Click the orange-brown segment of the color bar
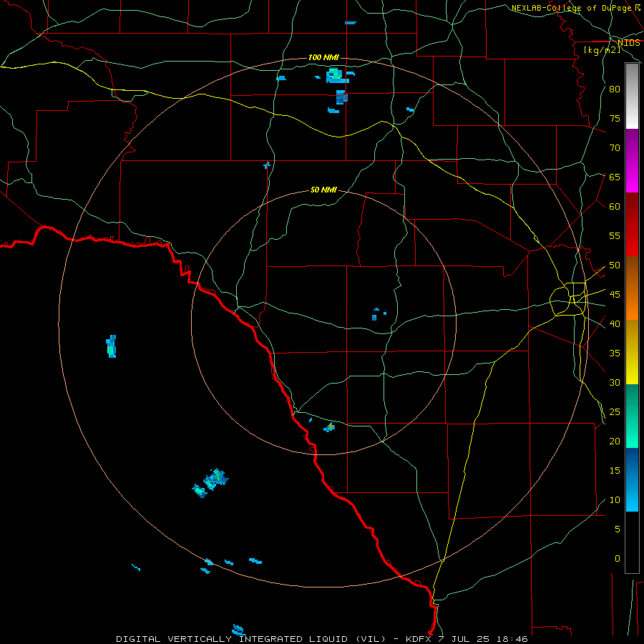The image size is (644, 644). coord(632,288)
